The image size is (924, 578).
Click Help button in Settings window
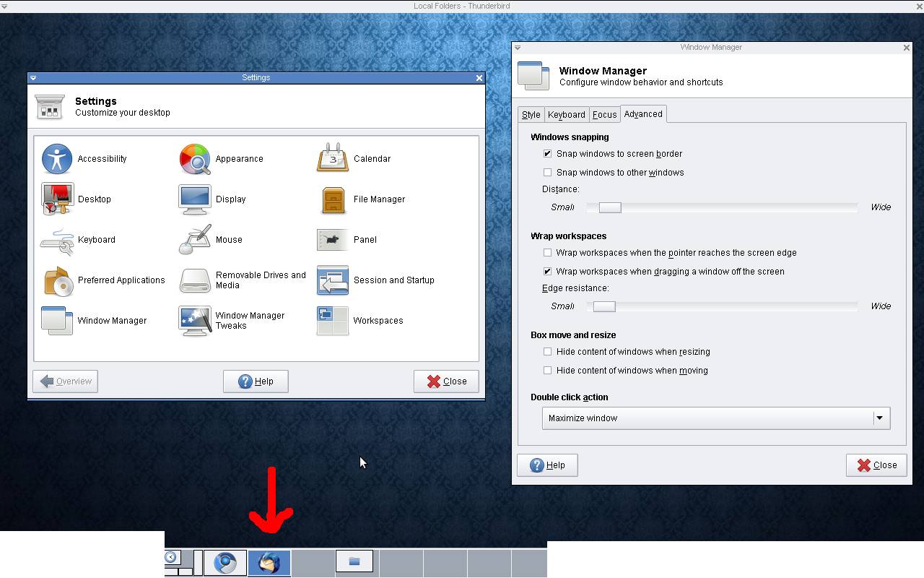pos(256,381)
